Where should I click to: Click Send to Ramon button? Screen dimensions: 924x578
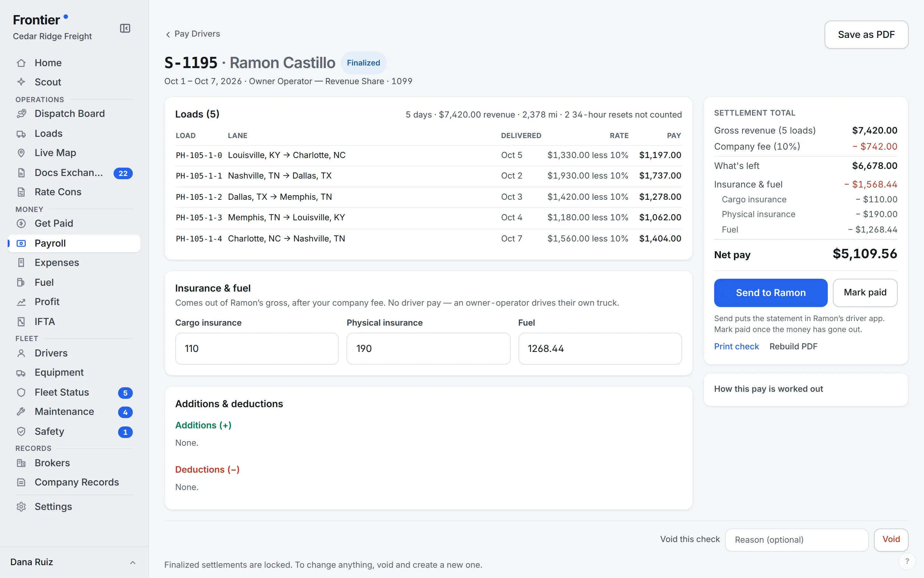771,293
